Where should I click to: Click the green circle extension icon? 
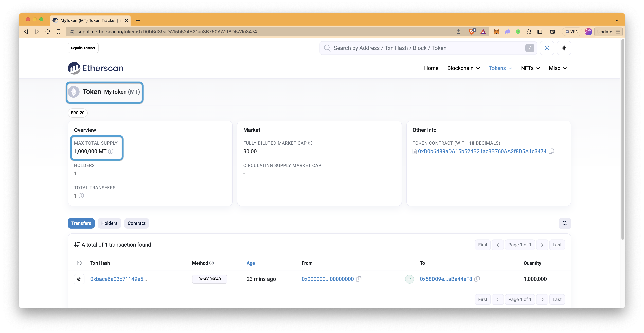(x=518, y=31)
